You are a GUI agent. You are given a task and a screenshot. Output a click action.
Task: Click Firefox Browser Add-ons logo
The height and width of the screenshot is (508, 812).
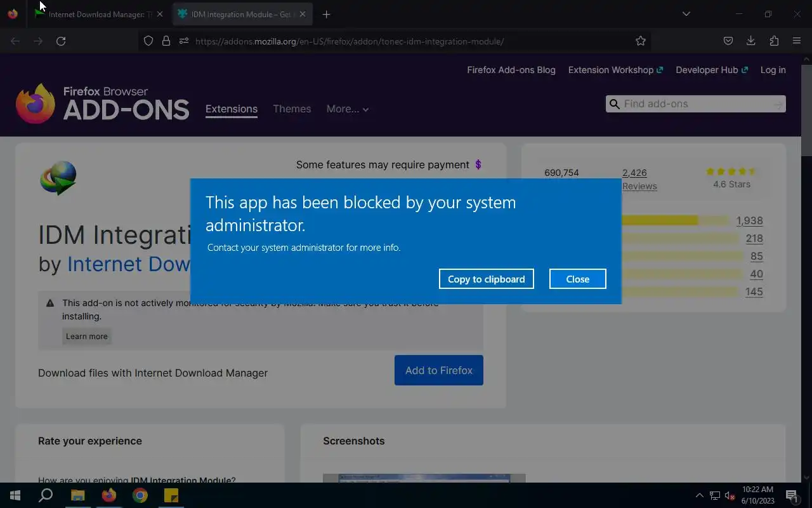pyautogui.click(x=102, y=103)
